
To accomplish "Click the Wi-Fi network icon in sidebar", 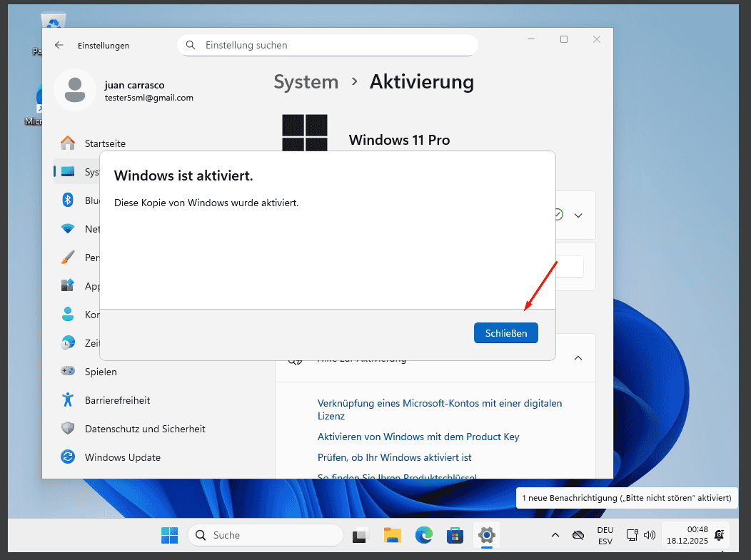I will click(68, 229).
